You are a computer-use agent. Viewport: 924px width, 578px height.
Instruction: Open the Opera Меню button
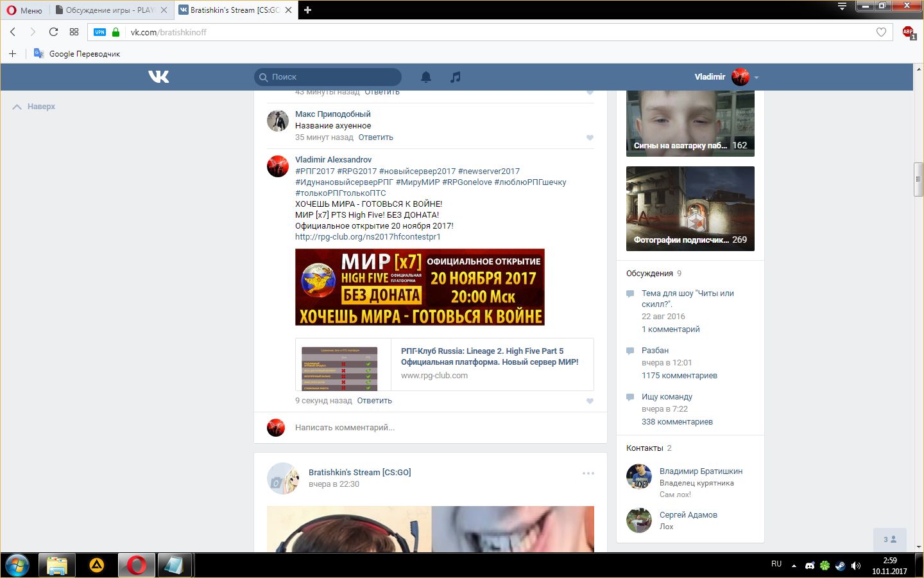24,10
